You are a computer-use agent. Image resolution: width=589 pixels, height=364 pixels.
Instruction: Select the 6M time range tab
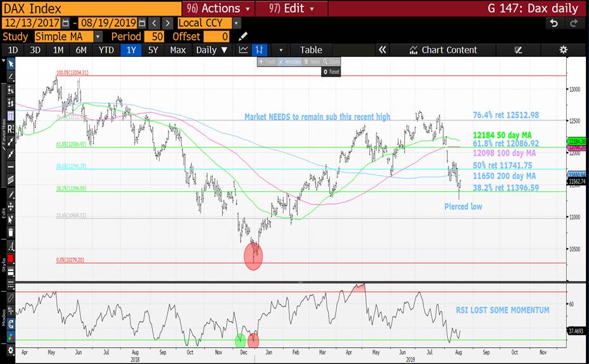click(x=81, y=50)
